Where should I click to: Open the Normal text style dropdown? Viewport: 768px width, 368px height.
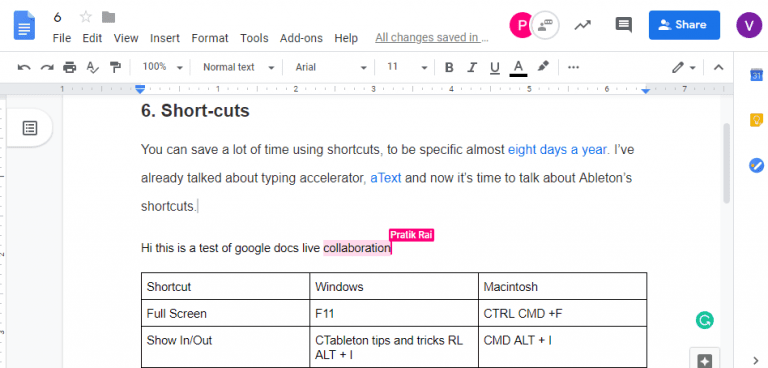click(x=239, y=67)
